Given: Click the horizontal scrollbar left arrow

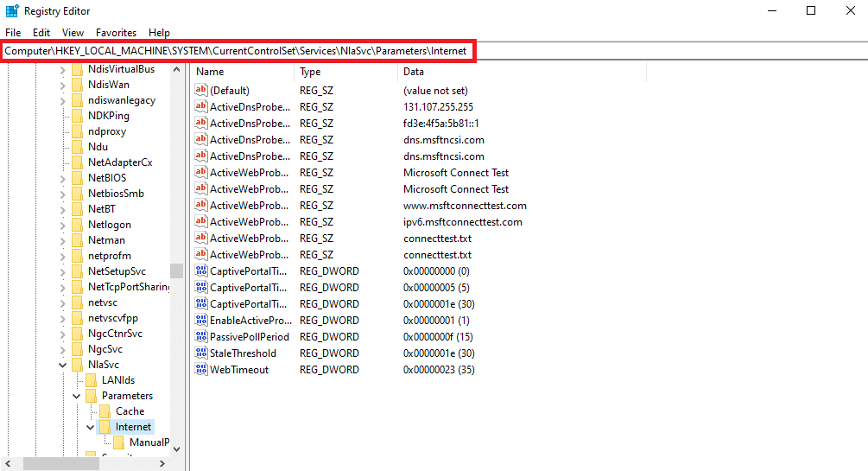Looking at the screenshot, I should click(8, 463).
